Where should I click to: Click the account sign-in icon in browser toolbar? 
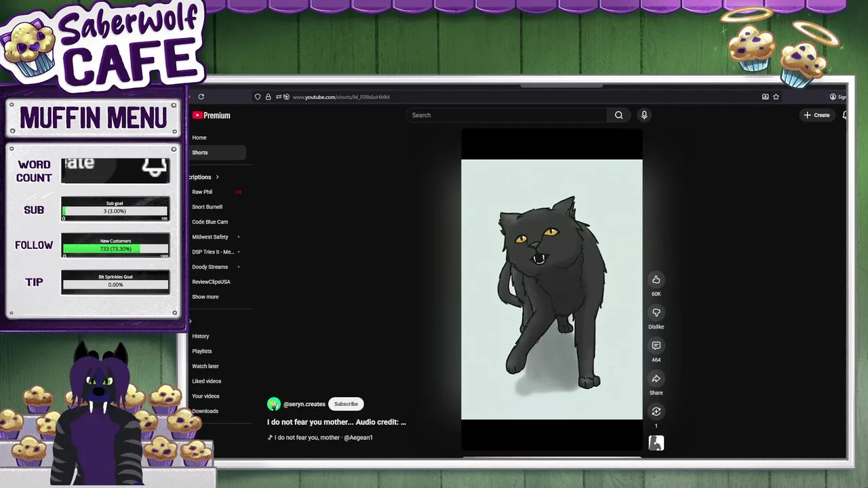pos(833,97)
